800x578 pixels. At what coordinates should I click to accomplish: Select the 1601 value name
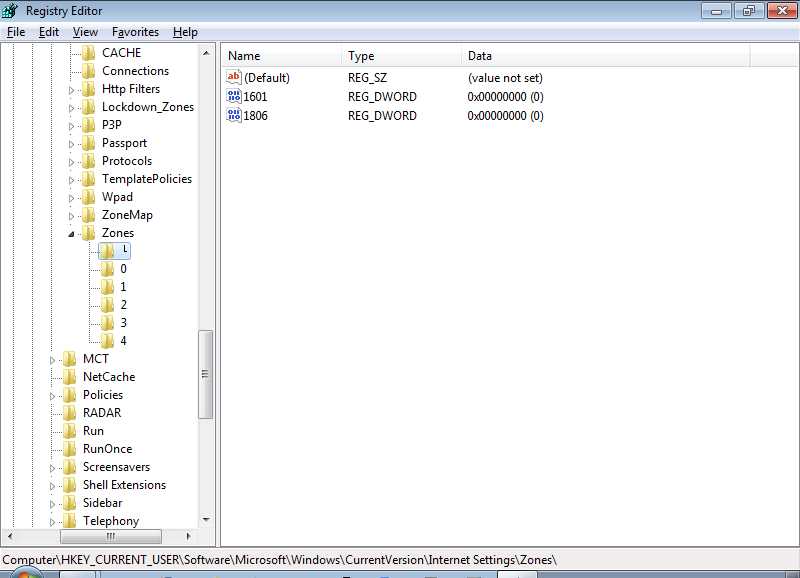click(x=255, y=96)
